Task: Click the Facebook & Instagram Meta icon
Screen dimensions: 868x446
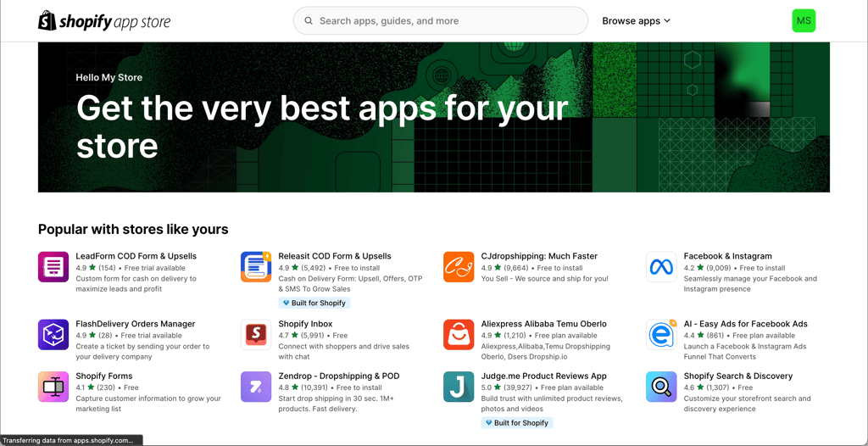Action: 661,267
